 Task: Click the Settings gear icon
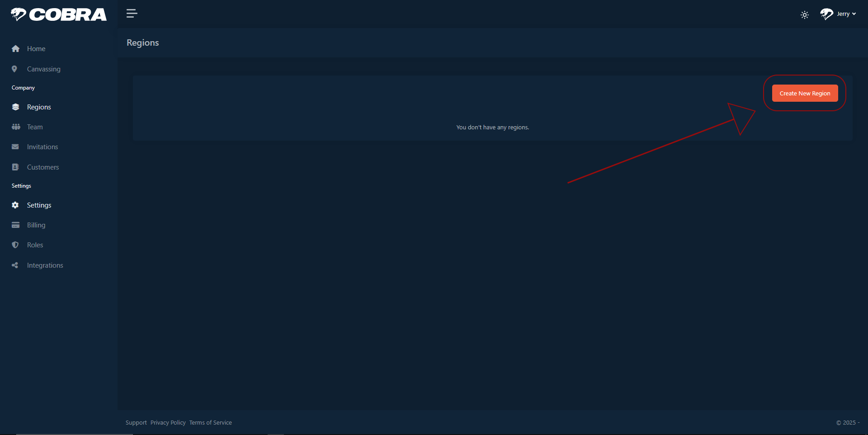tap(15, 205)
